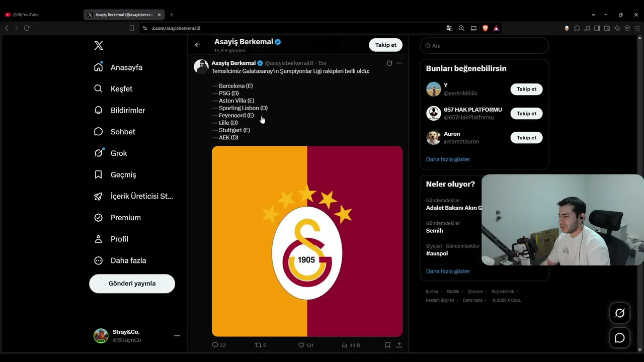Screen dimensions: 644x362
Task: Expand Stray&Co. account options menu
Action: (x=177, y=335)
